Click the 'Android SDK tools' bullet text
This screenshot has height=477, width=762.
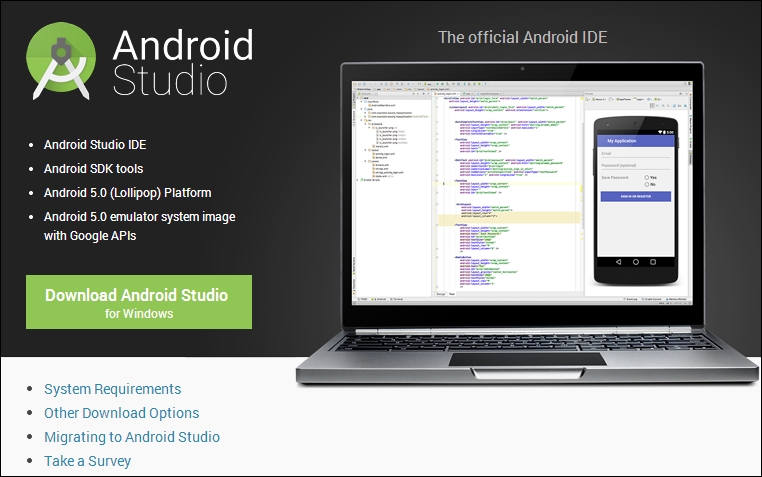(93, 169)
